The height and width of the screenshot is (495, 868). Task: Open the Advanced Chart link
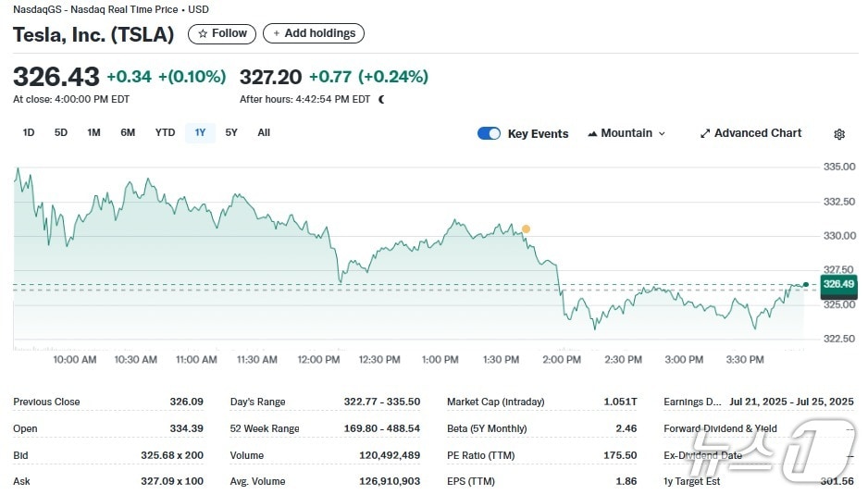click(x=757, y=133)
